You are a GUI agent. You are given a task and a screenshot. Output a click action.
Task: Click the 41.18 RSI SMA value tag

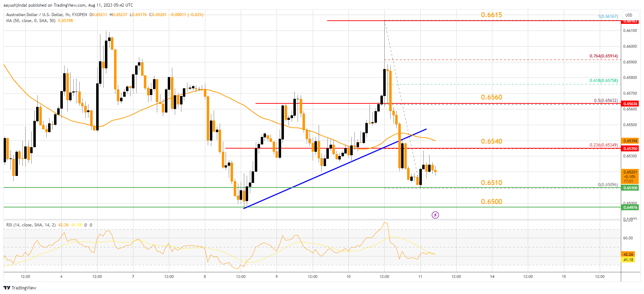(628, 260)
